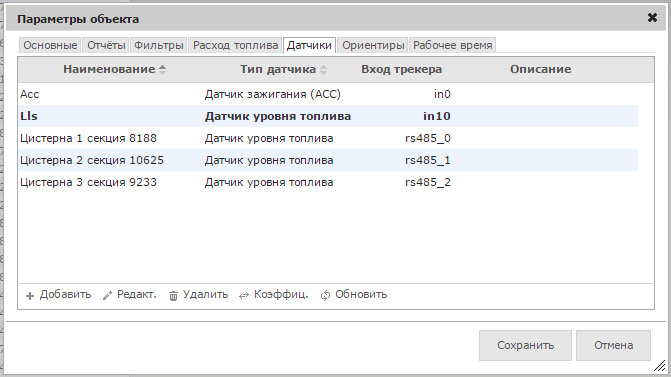Click the Отмена button
671x377 pixels.
pos(613,345)
